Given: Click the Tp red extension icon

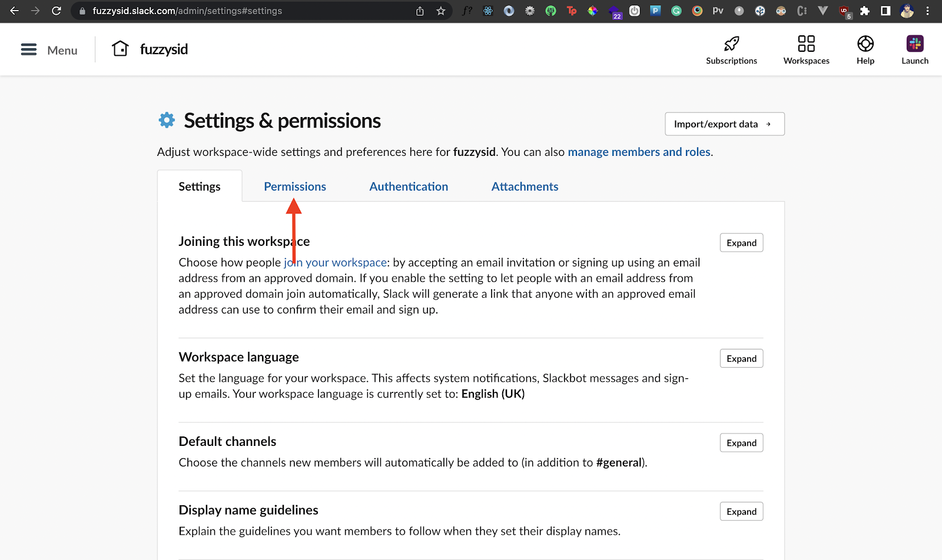Looking at the screenshot, I should 572,11.
